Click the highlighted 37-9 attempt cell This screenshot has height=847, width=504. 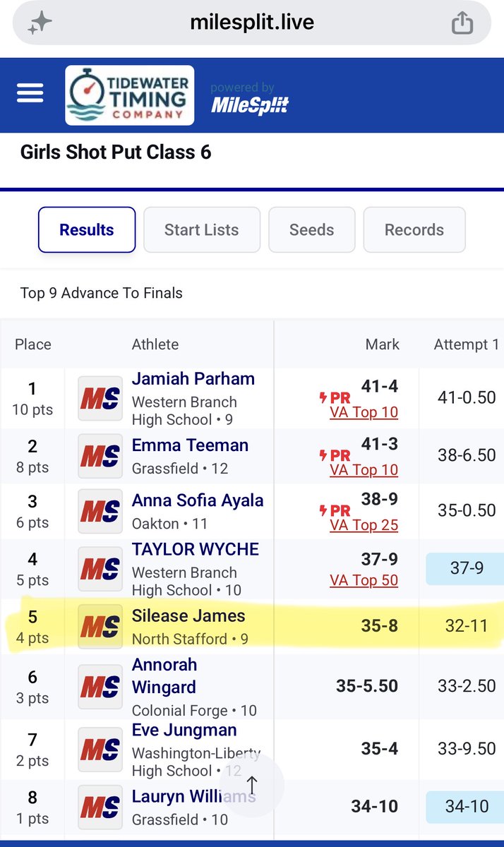(x=467, y=568)
